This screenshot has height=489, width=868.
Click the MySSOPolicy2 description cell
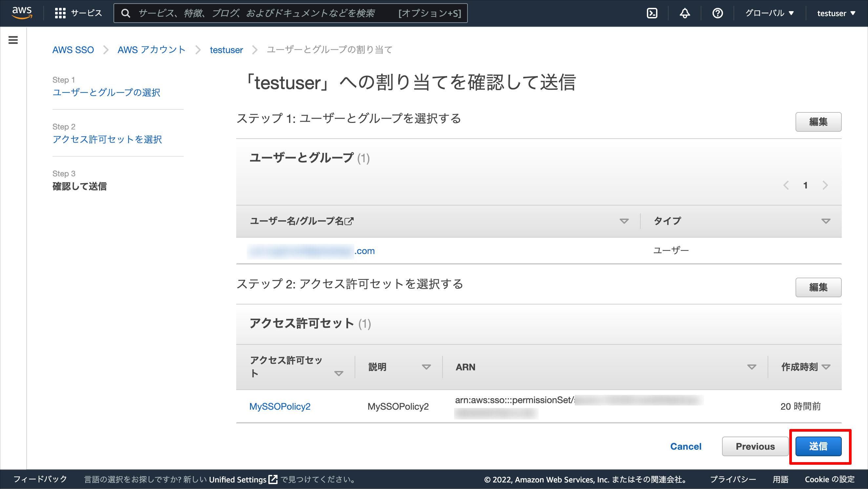tap(398, 406)
